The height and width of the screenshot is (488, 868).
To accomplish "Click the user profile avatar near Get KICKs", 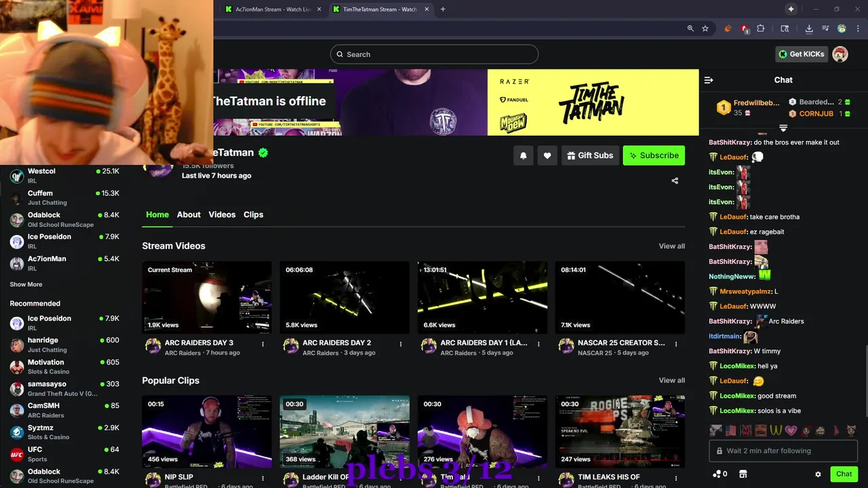I will (840, 54).
